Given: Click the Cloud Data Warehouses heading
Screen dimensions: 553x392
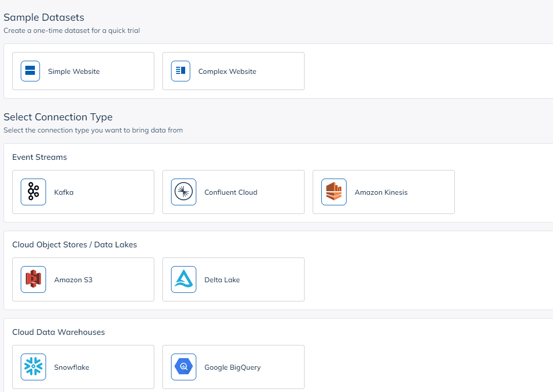Looking at the screenshot, I should point(58,332).
